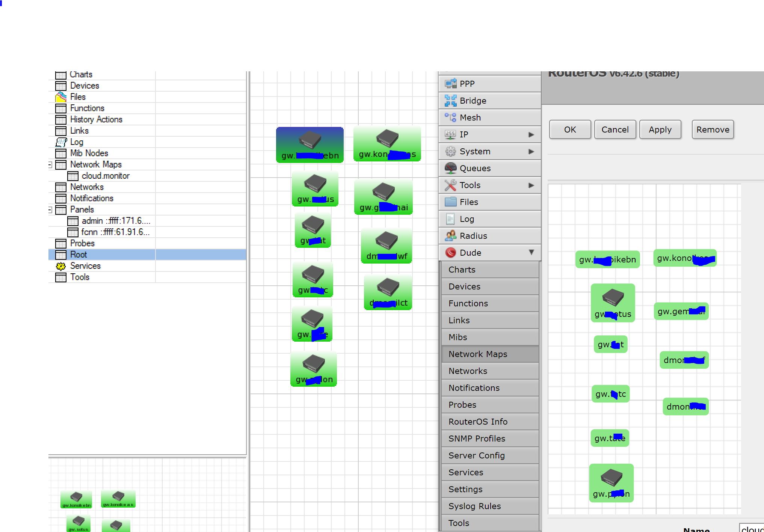This screenshot has height=532, width=764.
Task: Click the 'gw.gem…' label on WebFig map
Action: pos(681,311)
